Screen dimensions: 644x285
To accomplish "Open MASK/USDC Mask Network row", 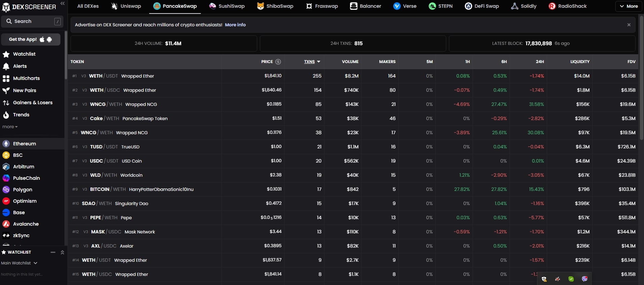I will 353,232.
